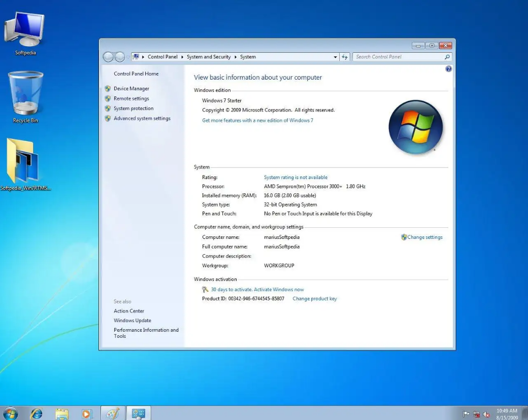Click the Control Panel breadcrumb
Image resolution: width=528 pixels, height=420 pixels.
click(162, 57)
